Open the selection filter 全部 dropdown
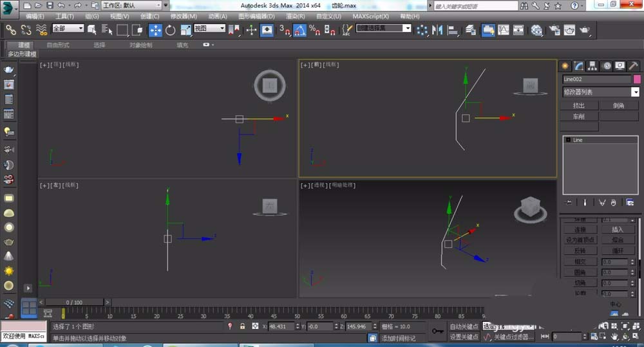Image resolution: width=644 pixels, height=347 pixels. 68,28
